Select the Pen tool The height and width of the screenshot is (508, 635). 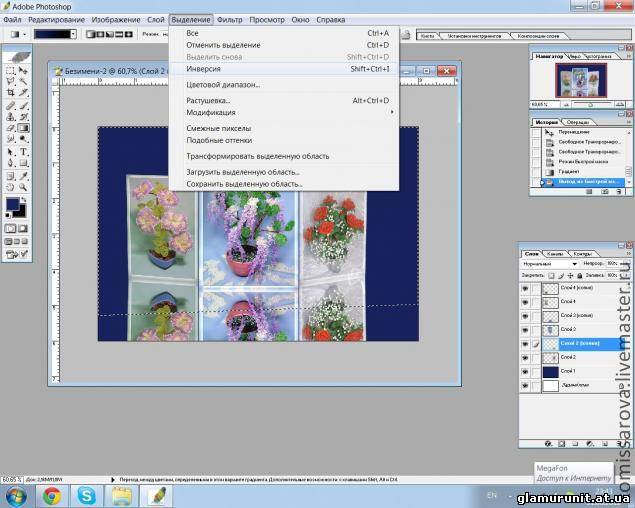(11, 163)
